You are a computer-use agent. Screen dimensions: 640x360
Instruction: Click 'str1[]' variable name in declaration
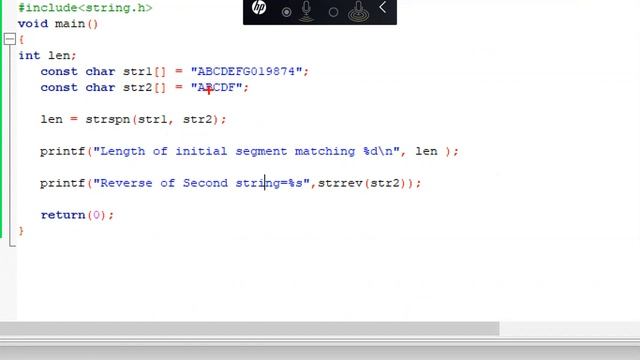[x=144, y=71]
